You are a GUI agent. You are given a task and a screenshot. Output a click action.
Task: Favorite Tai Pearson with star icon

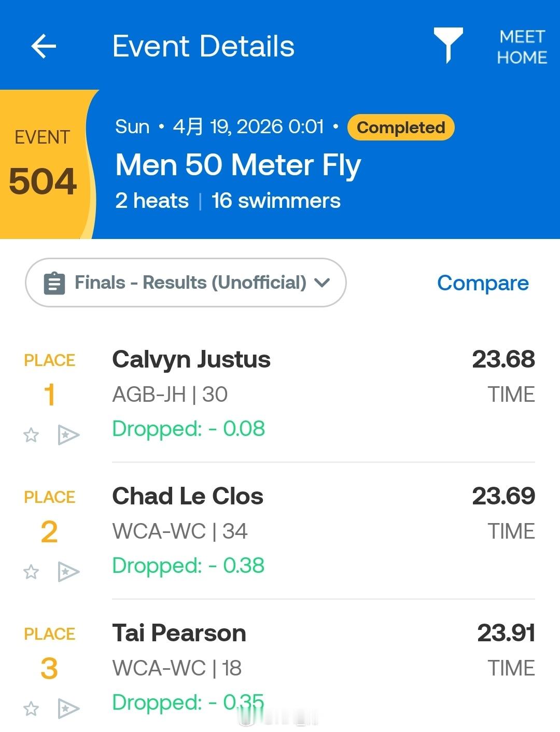point(31,708)
